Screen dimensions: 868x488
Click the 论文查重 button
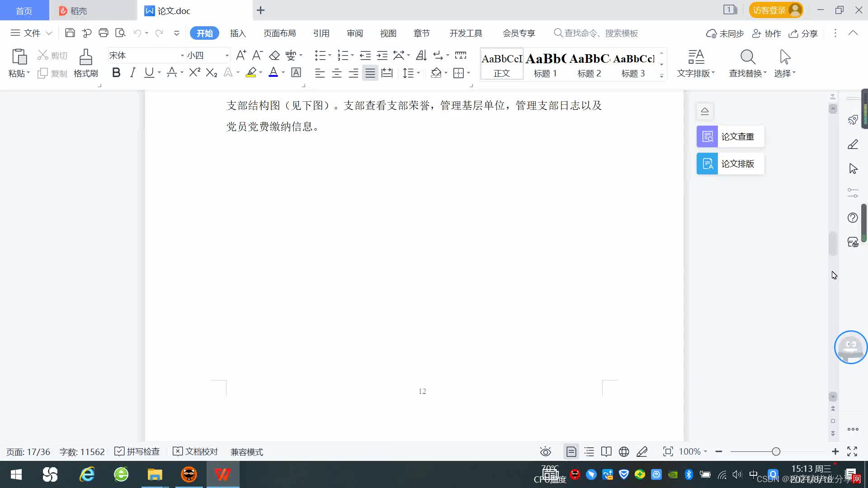(x=730, y=136)
